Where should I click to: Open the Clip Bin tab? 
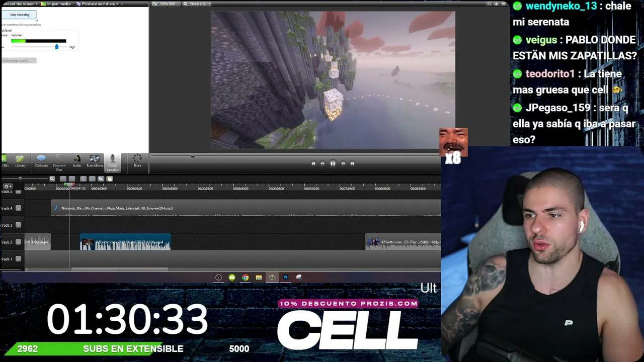5,161
